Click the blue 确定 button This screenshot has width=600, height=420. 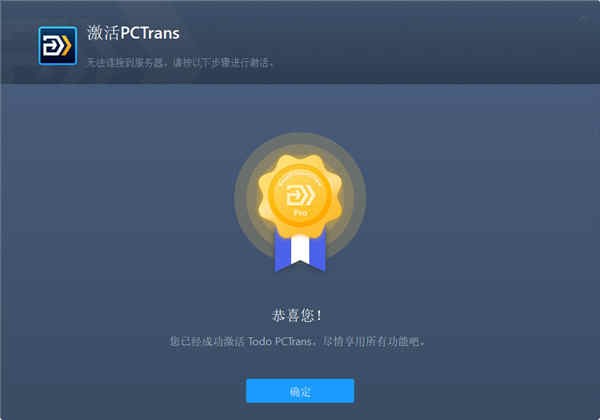(300, 391)
